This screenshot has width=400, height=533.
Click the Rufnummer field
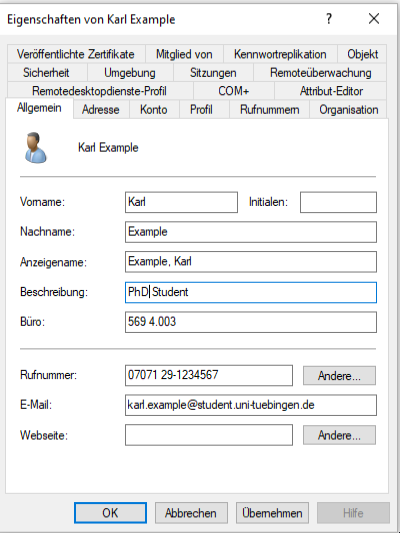tap(209, 375)
